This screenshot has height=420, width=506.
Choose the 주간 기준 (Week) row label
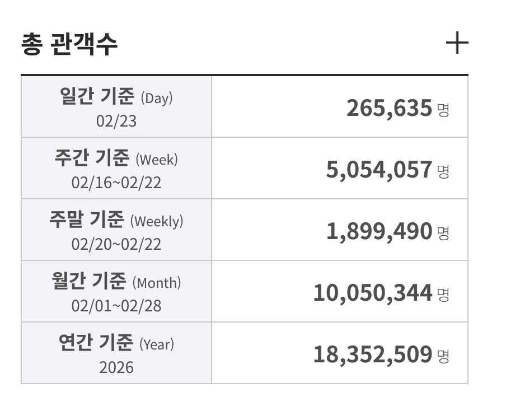[116, 159]
